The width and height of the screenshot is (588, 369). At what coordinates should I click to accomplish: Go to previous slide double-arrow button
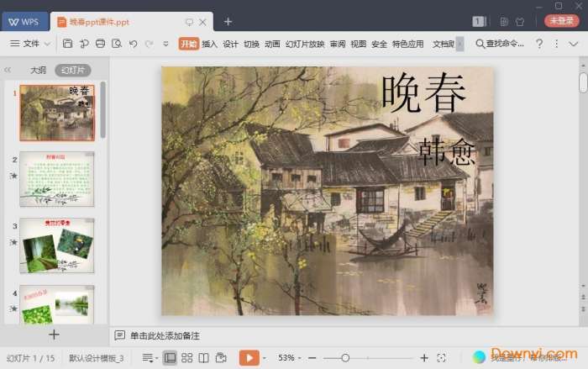[x=583, y=297]
